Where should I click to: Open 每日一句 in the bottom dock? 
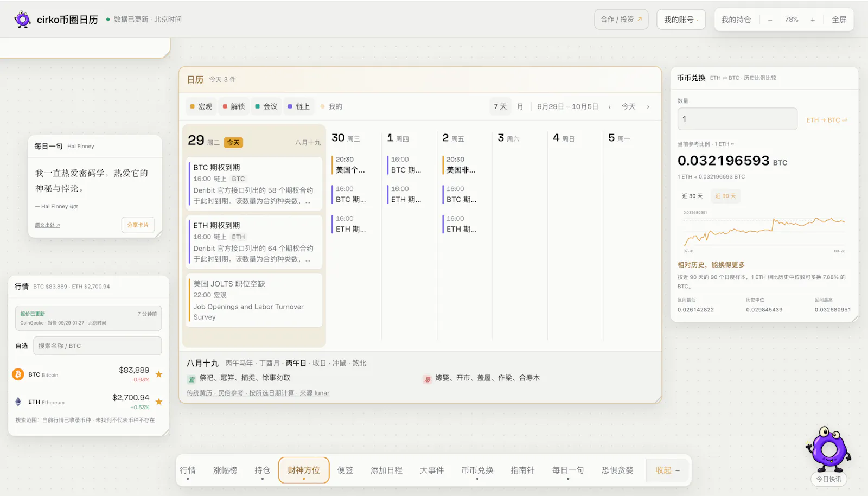(568, 470)
